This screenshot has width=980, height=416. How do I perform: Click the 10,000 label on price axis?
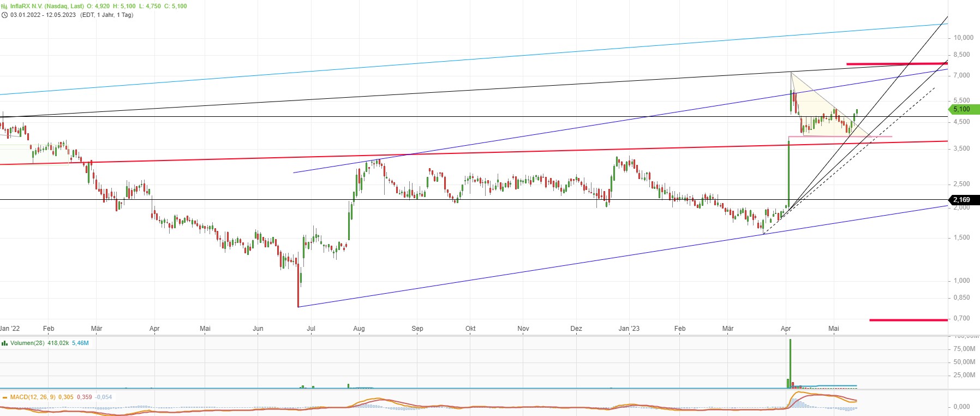[963, 38]
